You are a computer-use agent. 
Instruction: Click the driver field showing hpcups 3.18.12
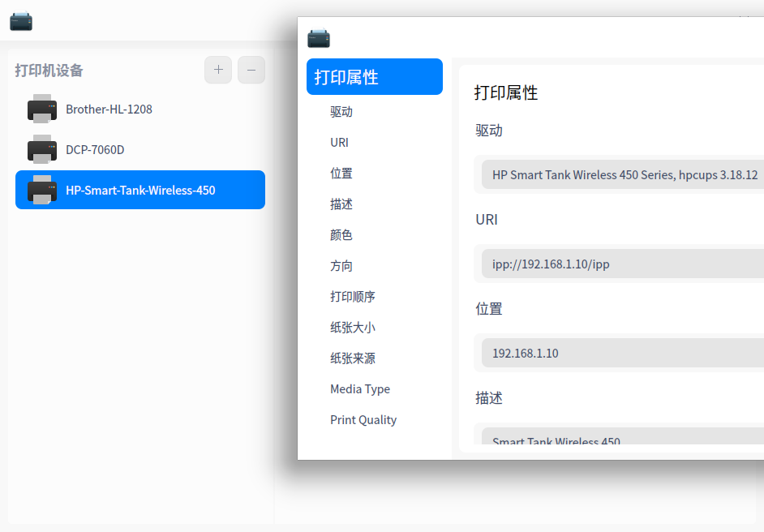pos(623,175)
